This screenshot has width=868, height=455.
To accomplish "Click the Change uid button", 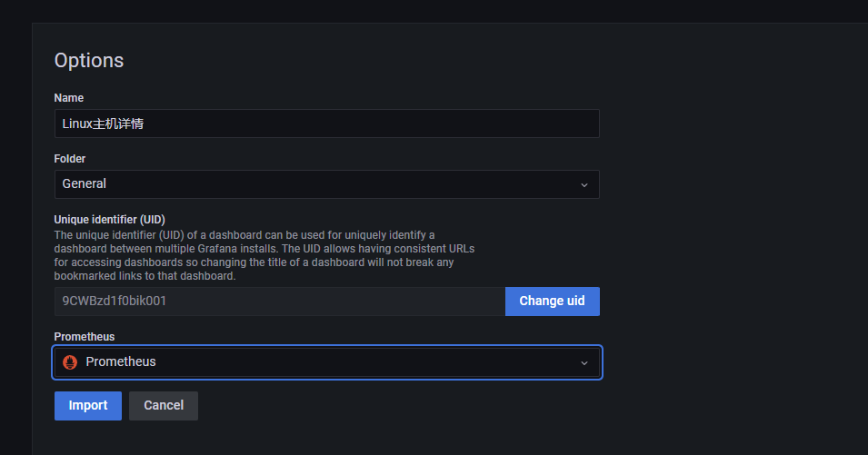I will 552,302.
